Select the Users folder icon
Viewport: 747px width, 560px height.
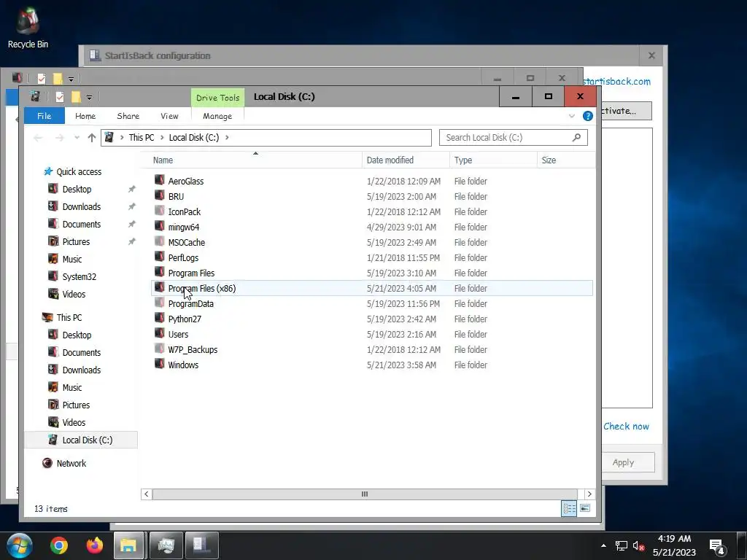(x=160, y=334)
